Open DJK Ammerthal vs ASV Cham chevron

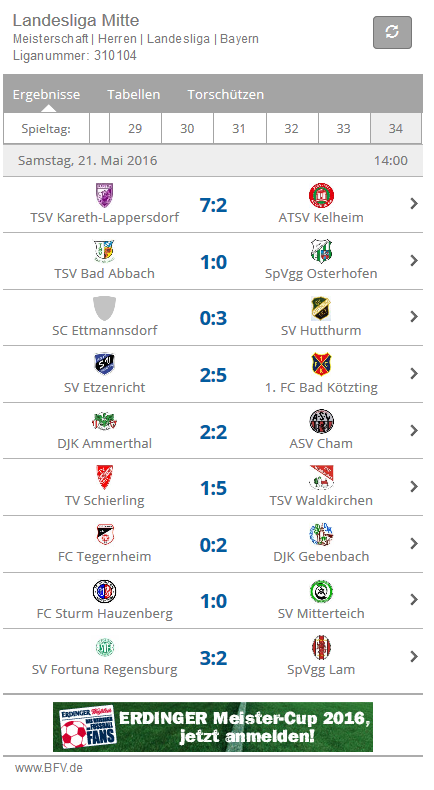pos(414,430)
